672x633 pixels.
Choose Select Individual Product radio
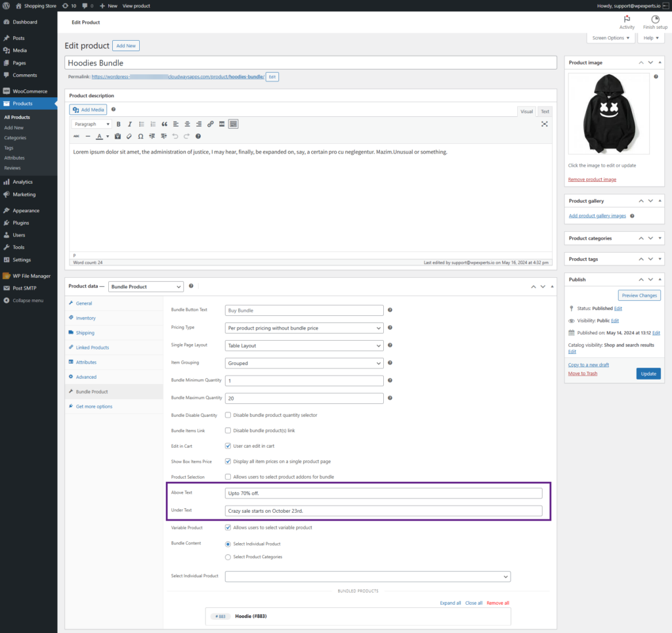tap(228, 544)
